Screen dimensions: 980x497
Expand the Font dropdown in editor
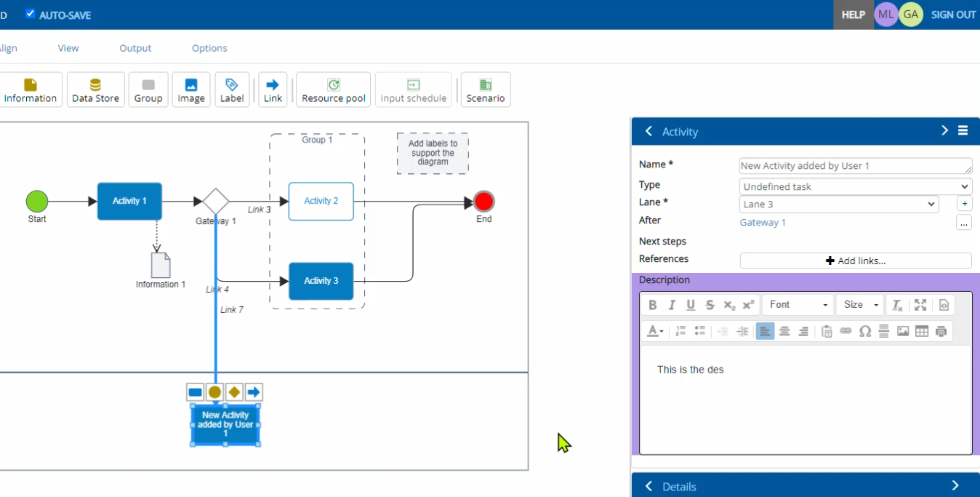pos(798,305)
